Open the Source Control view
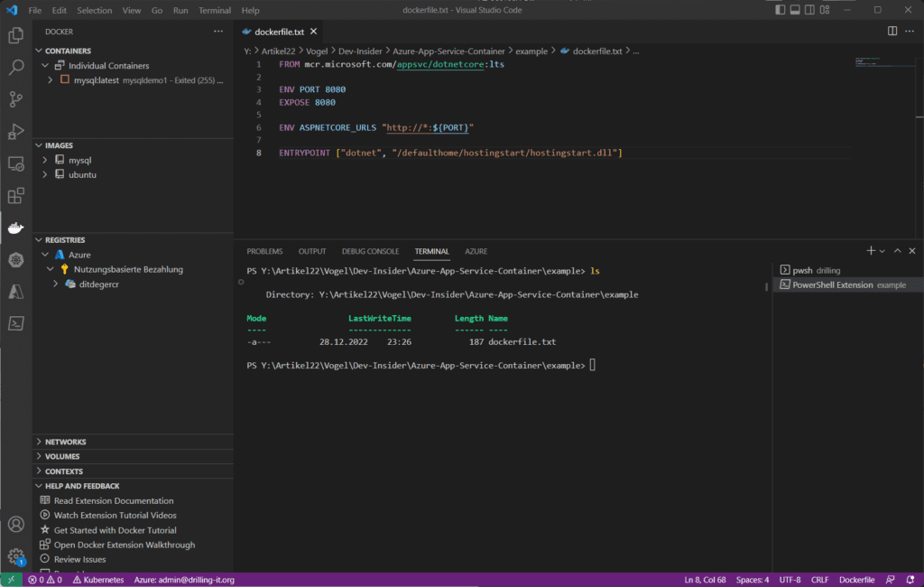The width and height of the screenshot is (924, 587). point(16,99)
